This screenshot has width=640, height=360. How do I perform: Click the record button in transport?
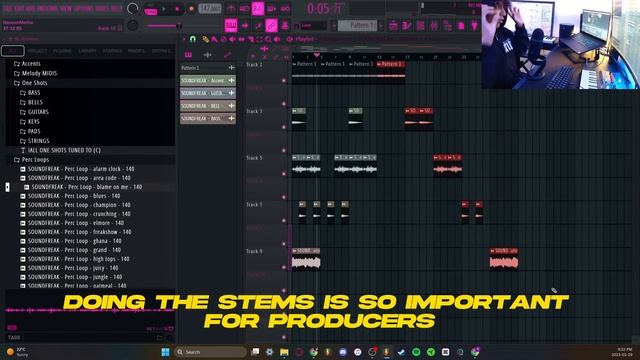click(191, 9)
